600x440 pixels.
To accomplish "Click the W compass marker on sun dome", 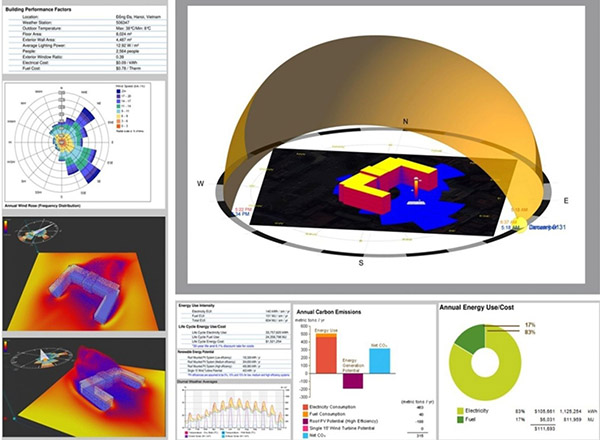I will (x=200, y=183).
